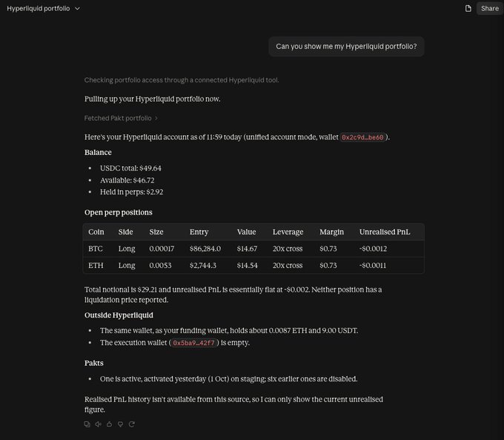Click the 'Outside Hyperliquid' heading
This screenshot has width=504, height=440.
119,315
